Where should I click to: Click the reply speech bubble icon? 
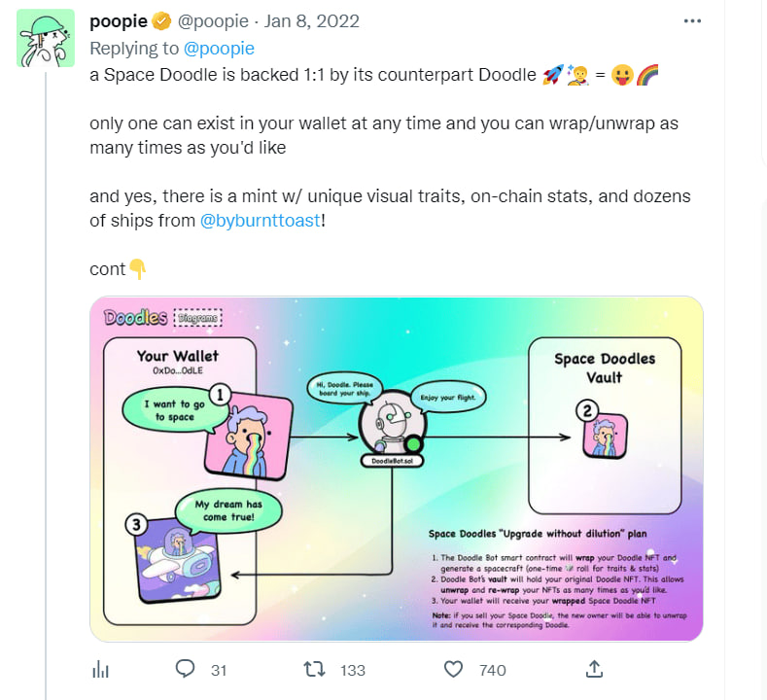pyautogui.click(x=187, y=669)
